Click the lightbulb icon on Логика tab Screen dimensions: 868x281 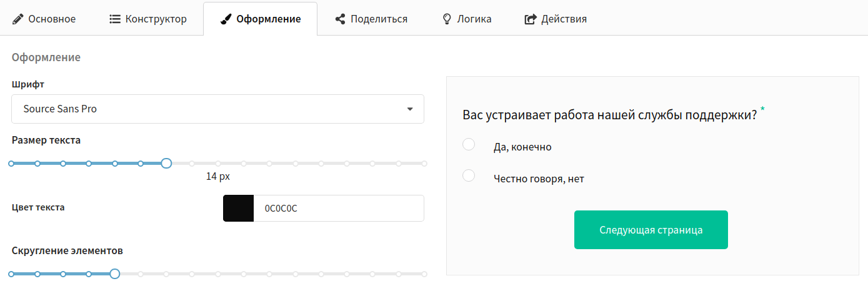[x=447, y=19]
